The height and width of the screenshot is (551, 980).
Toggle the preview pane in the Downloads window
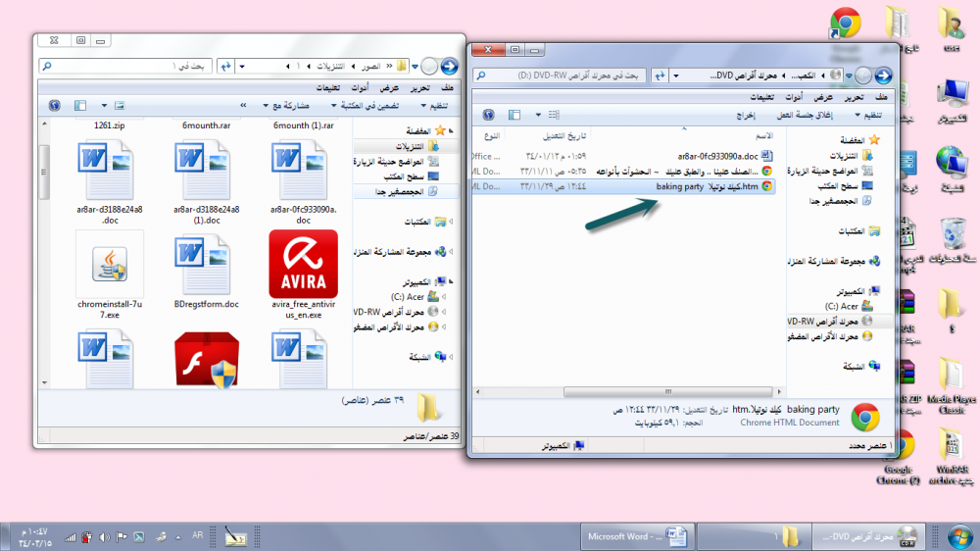click(79, 105)
